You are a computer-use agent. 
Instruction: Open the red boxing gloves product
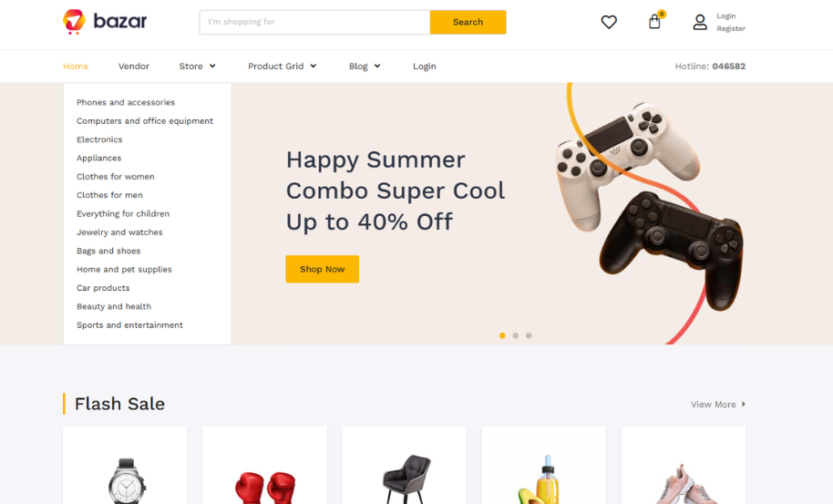coord(264,465)
